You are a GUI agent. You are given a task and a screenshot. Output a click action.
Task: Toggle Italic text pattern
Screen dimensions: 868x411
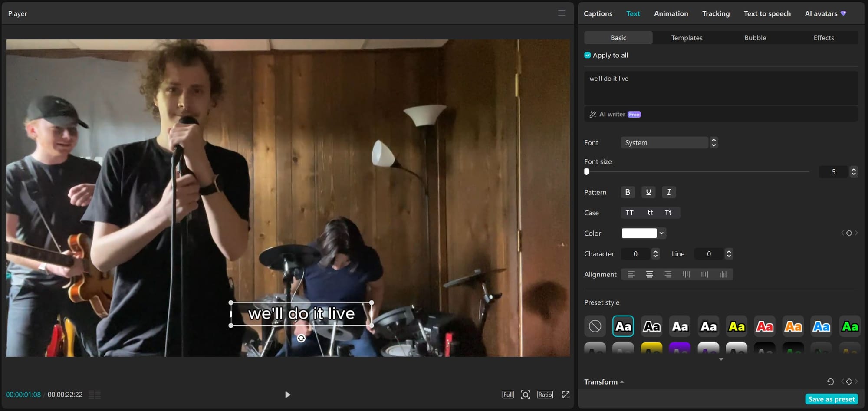pos(668,192)
